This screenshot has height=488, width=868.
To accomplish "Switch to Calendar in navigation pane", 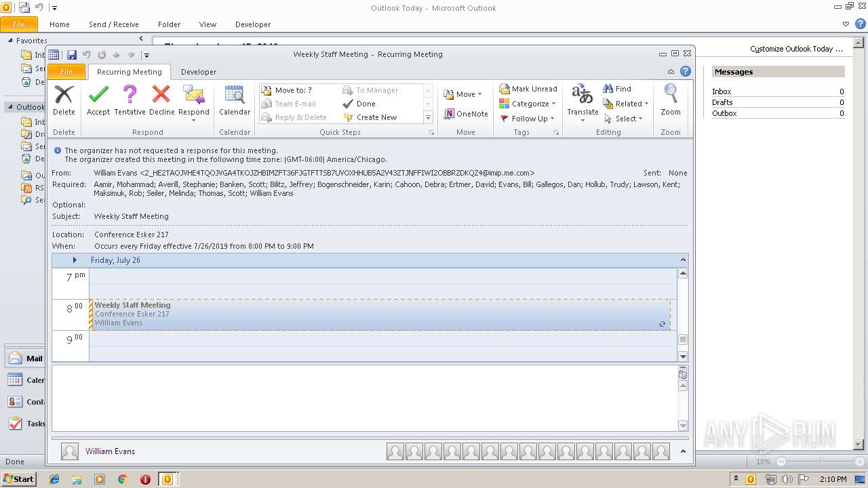I will point(26,380).
